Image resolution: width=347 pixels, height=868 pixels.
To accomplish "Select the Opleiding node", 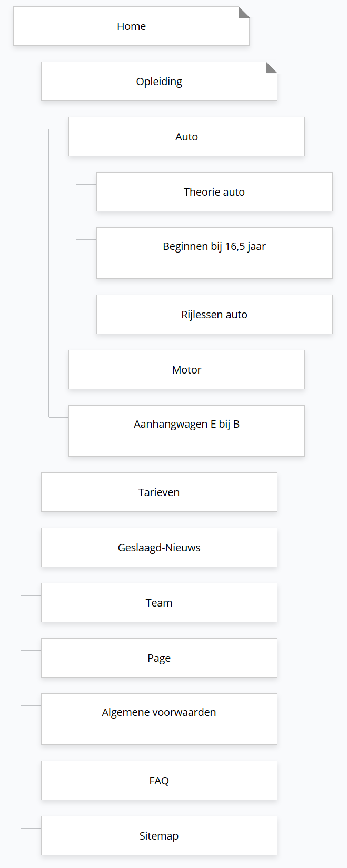I will (x=159, y=82).
